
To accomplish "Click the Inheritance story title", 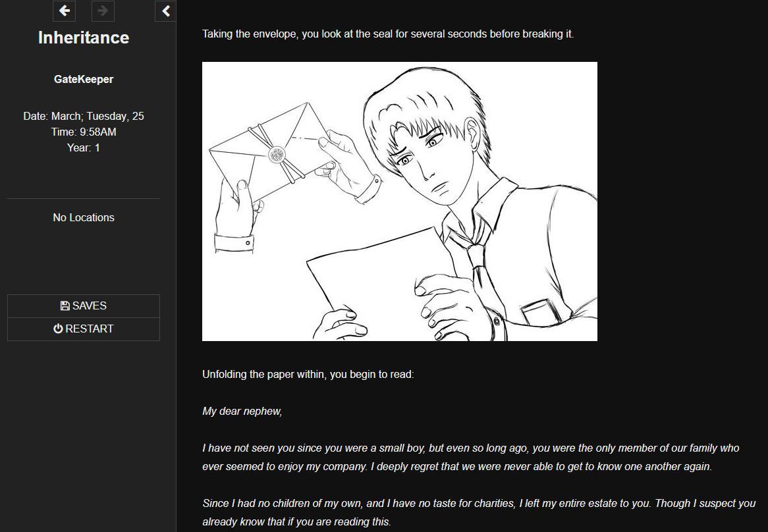I will tap(84, 38).
